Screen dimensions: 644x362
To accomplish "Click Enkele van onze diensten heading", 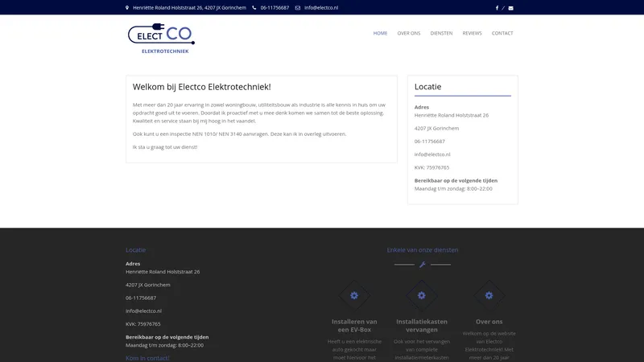I will pyautogui.click(x=422, y=250).
